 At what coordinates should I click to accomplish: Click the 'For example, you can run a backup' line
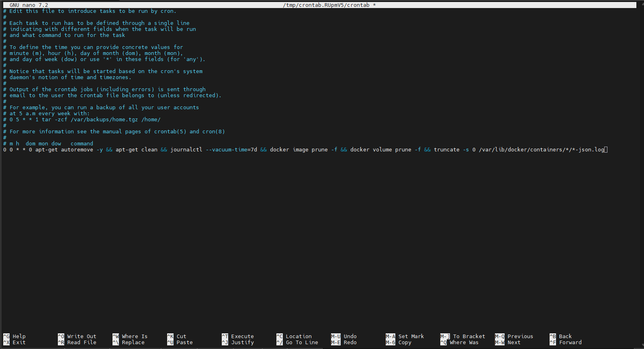coord(101,108)
